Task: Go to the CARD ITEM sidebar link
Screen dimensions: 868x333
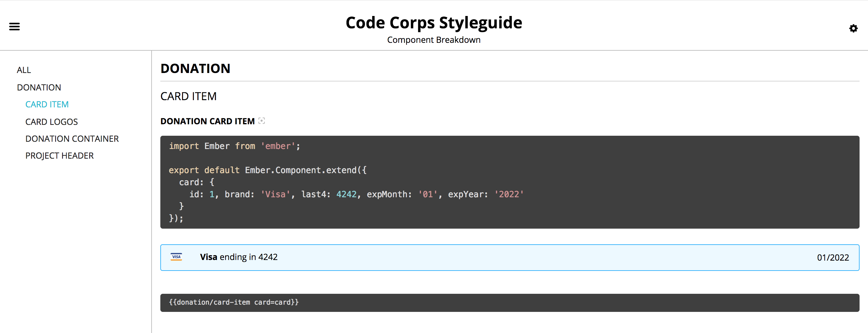Action: click(x=47, y=105)
